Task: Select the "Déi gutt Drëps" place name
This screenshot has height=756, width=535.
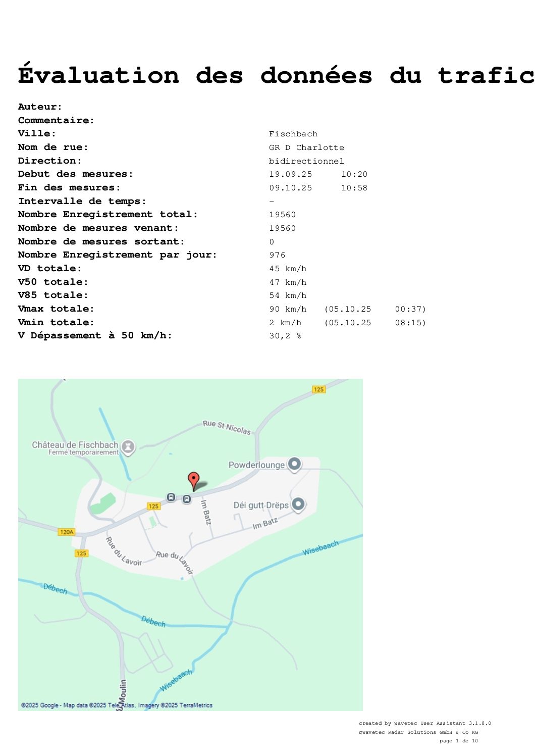Action: (x=261, y=505)
